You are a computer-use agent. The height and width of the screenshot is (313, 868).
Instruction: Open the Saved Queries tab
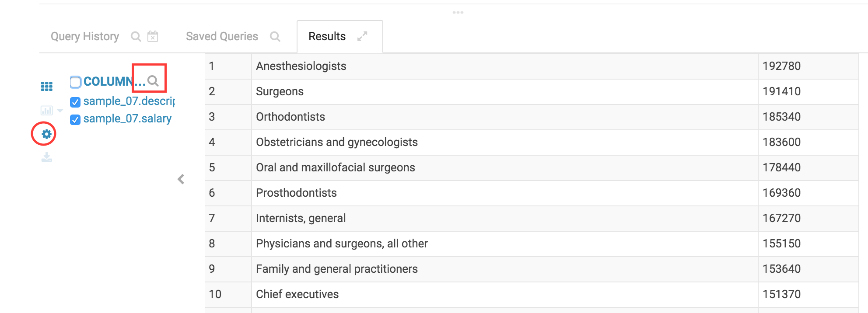(x=222, y=36)
